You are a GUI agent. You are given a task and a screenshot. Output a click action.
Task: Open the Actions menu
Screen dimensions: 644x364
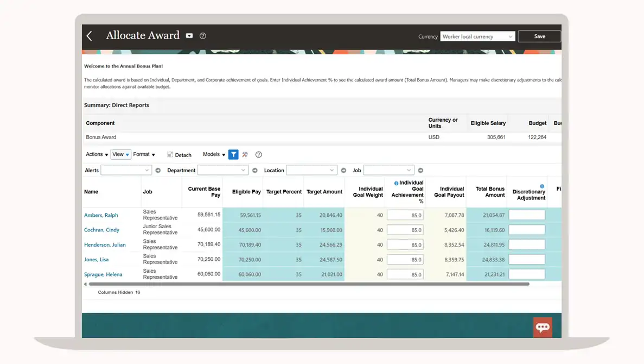pos(97,155)
